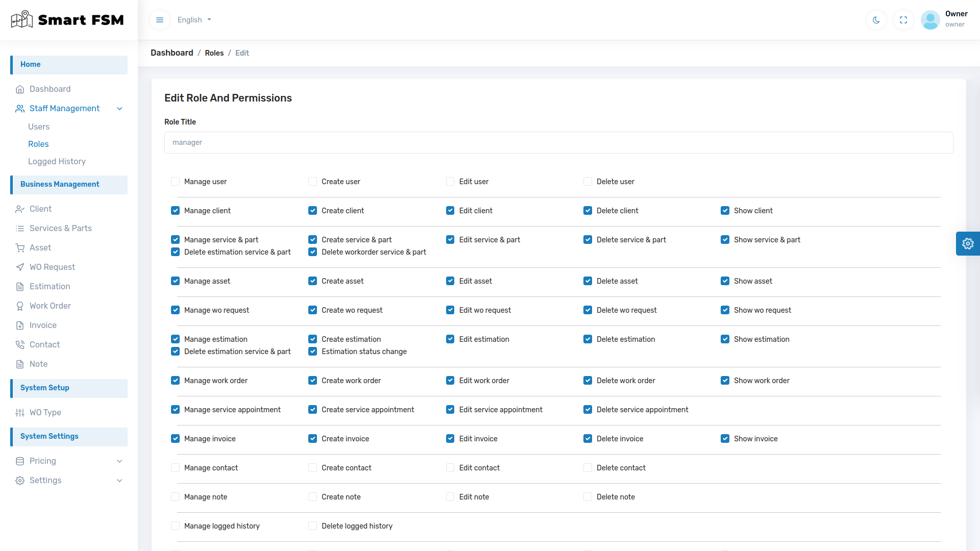Click the Role Title input field
Screen dimensions: 980x551
point(558,143)
